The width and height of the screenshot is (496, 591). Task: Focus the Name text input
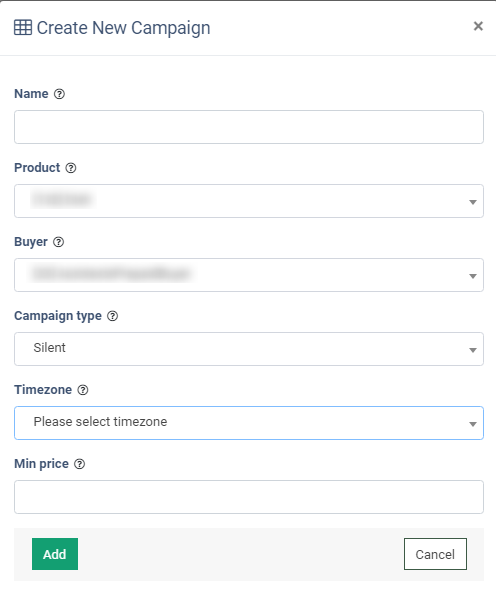pos(249,127)
